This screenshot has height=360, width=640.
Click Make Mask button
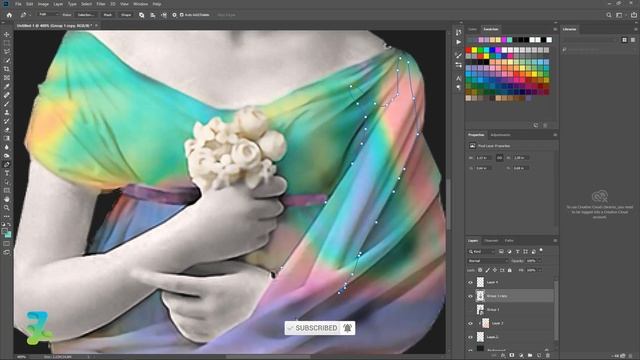click(x=108, y=15)
